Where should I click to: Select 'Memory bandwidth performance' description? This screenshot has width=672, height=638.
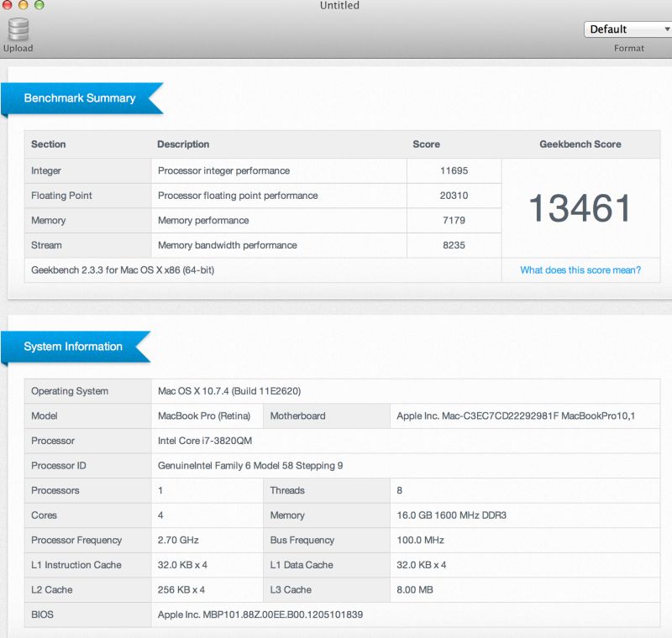(227, 245)
